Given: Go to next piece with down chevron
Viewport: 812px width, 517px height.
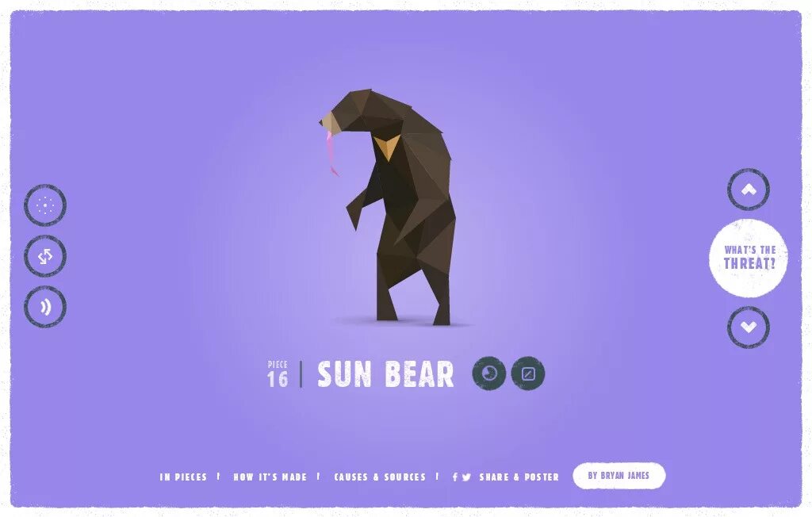Looking at the screenshot, I should 749,327.
